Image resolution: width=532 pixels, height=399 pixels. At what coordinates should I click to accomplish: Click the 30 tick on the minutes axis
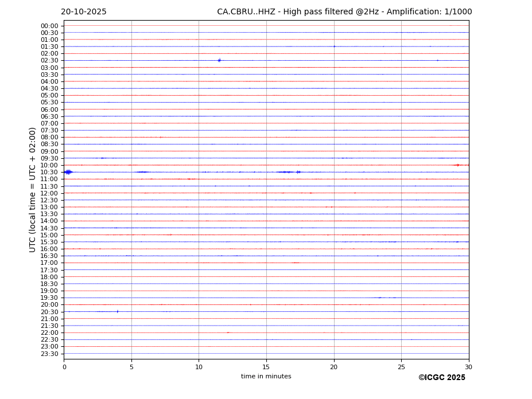(468, 367)
